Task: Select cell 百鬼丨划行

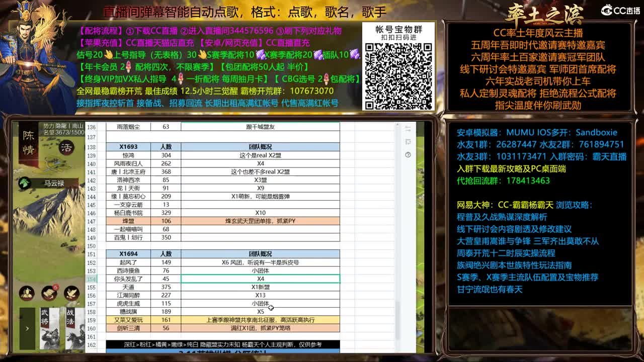Action: 128,237
